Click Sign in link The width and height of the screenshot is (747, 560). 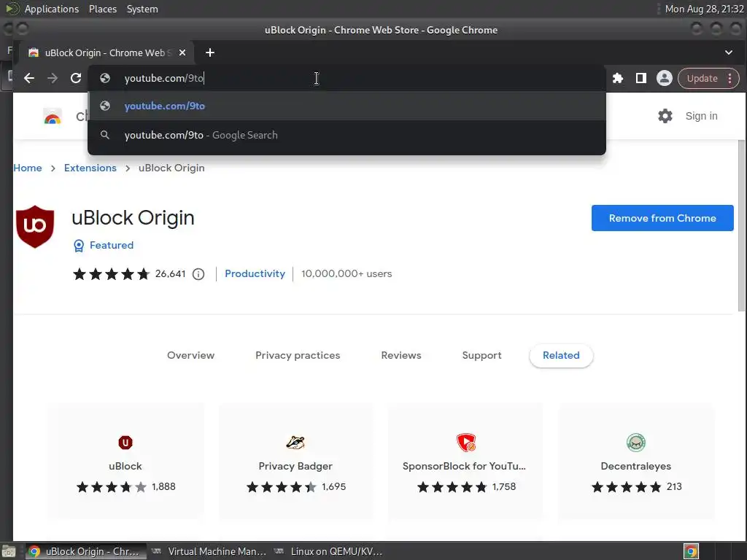(x=701, y=116)
